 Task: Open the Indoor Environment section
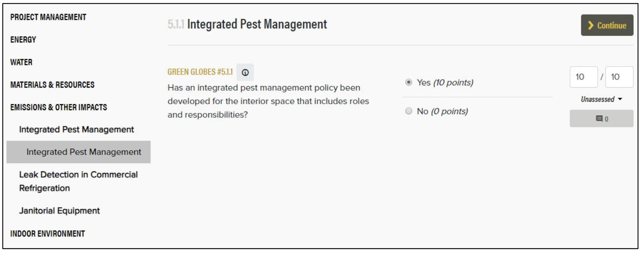coord(47,234)
